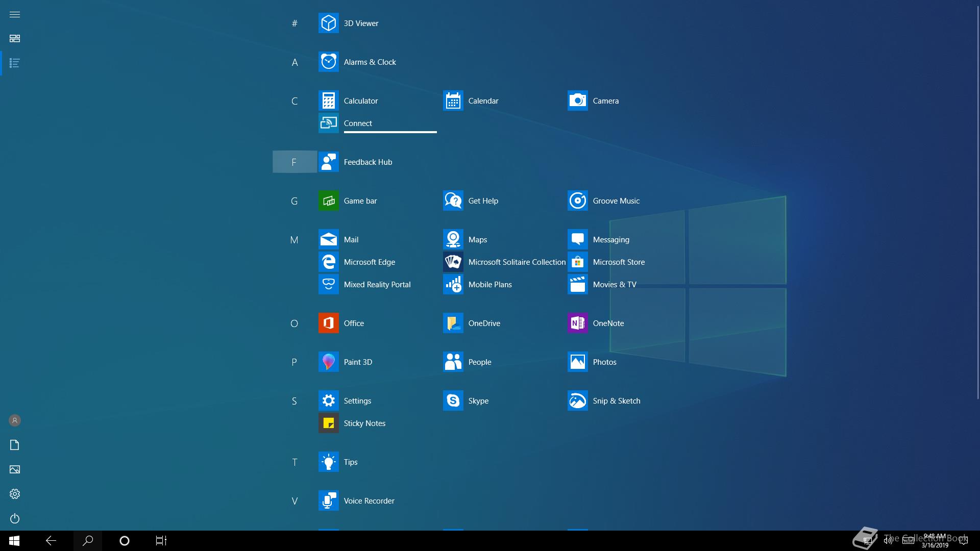
Task: Open the touch keyboard tray icon
Action: coord(909,541)
